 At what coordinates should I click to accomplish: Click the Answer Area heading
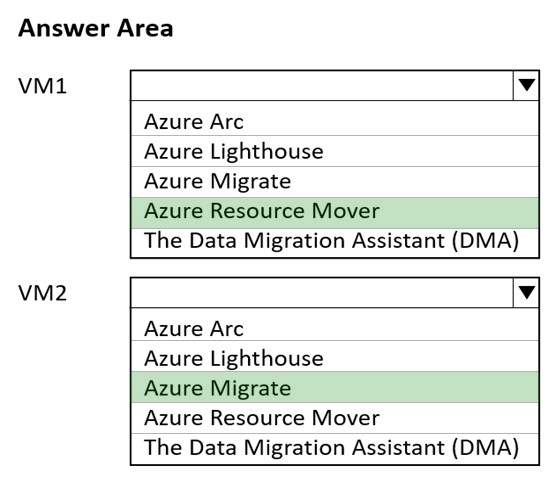click(96, 28)
